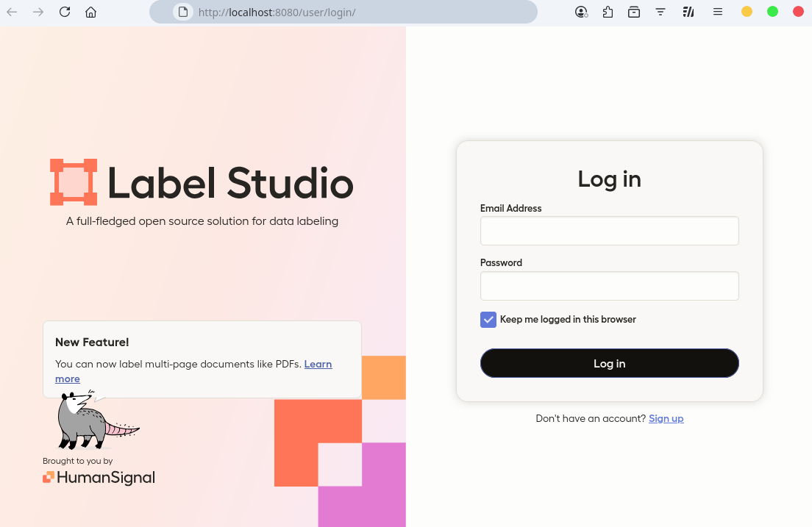Focus the Email Address field
The height and width of the screenshot is (527, 812).
click(x=609, y=231)
